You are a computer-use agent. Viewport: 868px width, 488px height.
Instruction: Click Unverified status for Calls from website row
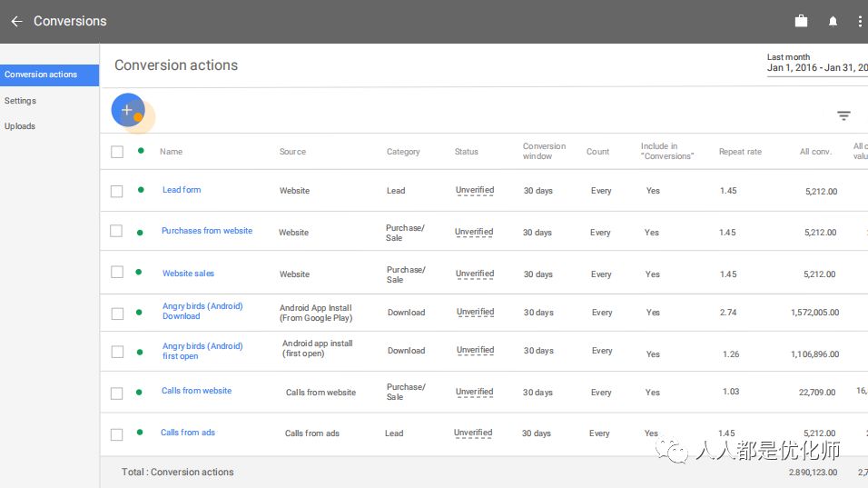[x=475, y=392]
